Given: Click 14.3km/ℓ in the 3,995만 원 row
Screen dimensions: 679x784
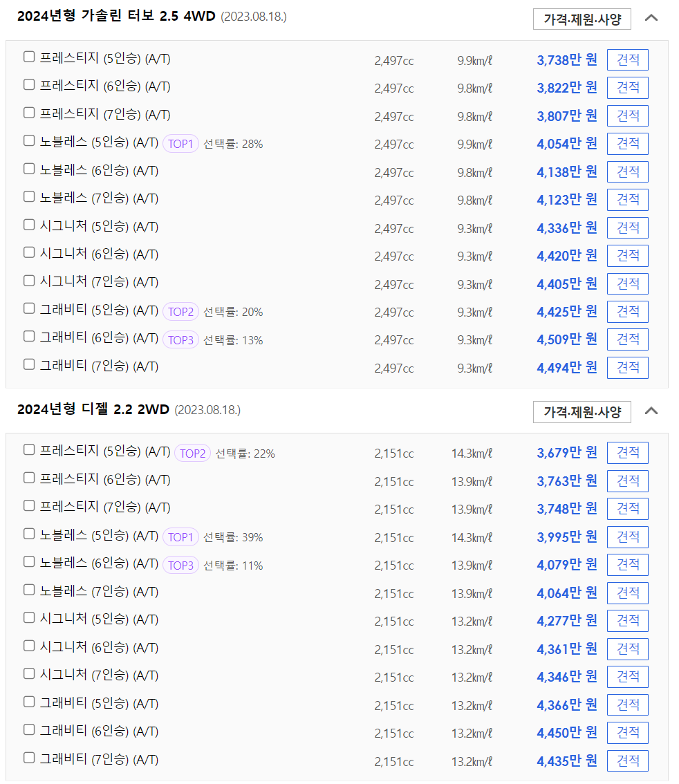Looking at the screenshot, I should 472,538.
